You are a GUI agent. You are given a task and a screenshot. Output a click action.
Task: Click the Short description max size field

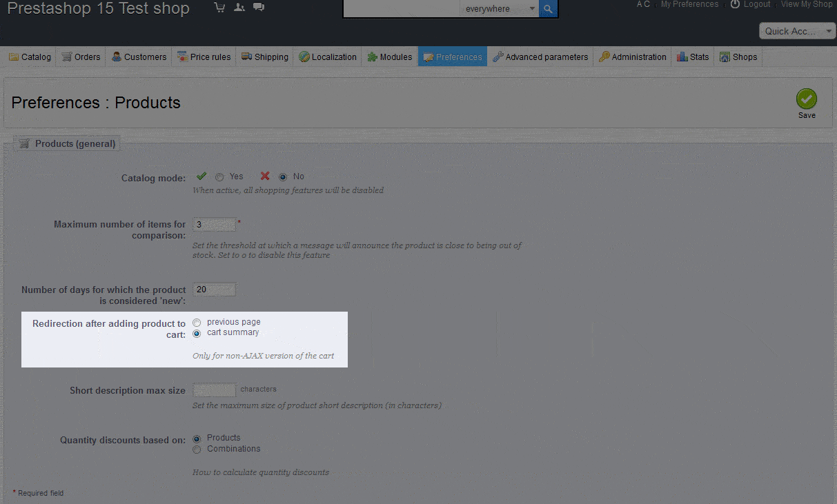coord(214,390)
